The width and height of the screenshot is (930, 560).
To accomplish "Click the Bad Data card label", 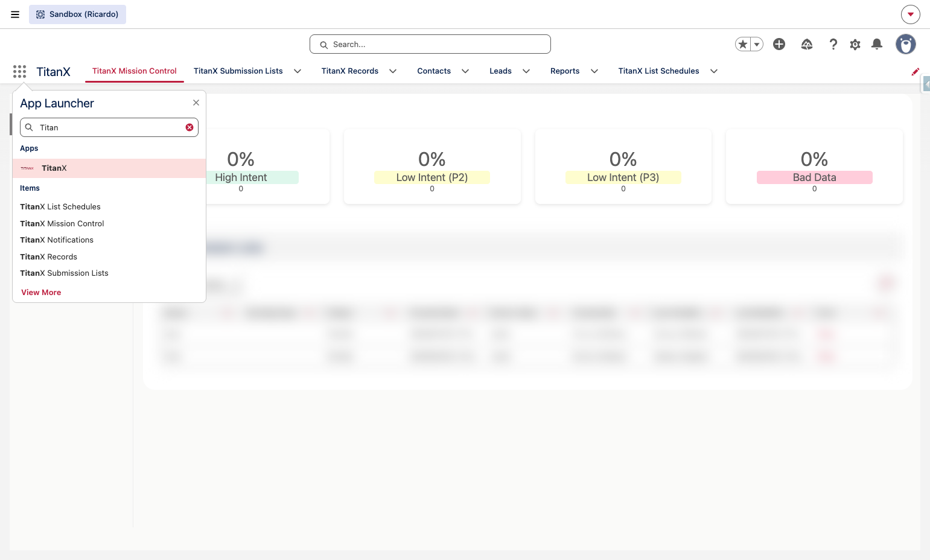I will [x=815, y=177].
